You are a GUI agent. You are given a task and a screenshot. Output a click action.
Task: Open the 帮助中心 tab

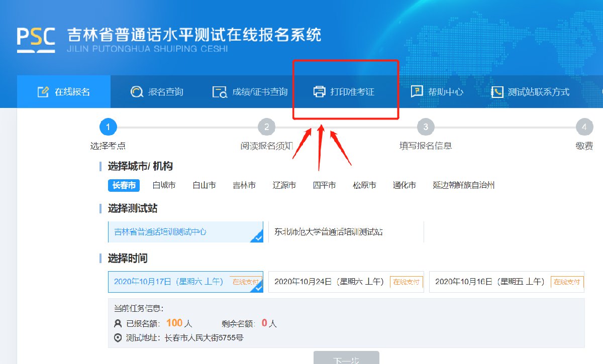click(x=437, y=92)
